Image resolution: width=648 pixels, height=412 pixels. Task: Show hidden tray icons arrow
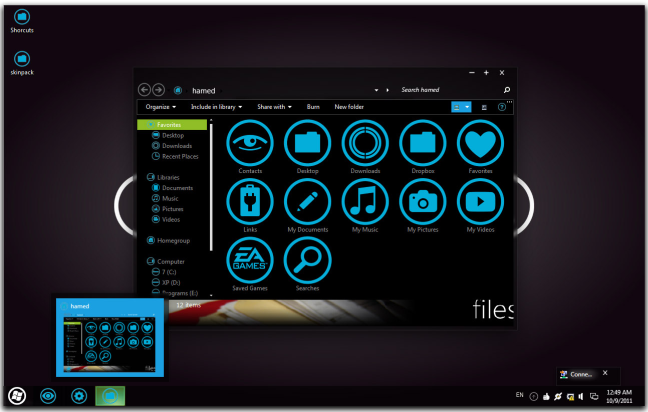(x=534, y=397)
